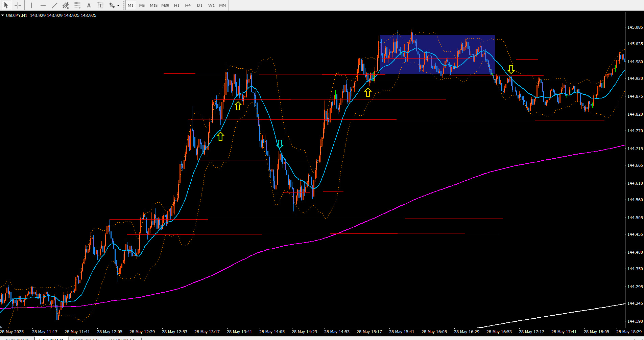644x340 pixels.
Task: Set chart period to MN monthly
Action: [222, 5]
